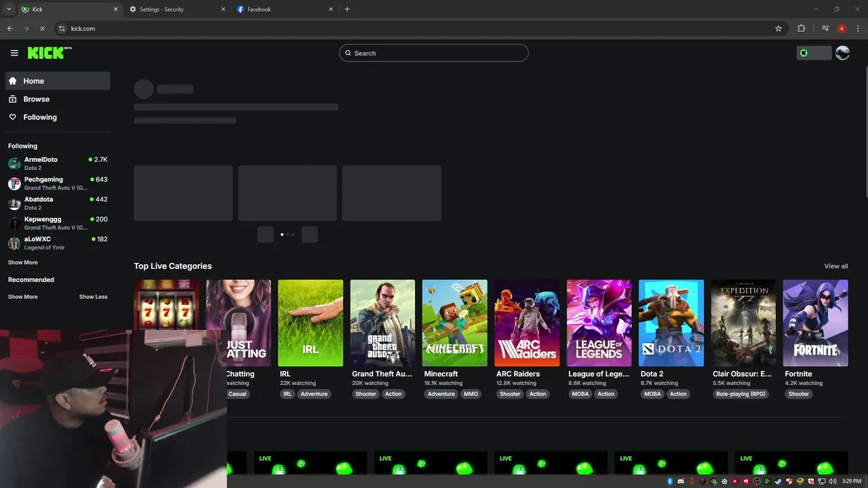The height and width of the screenshot is (488, 868).
Task: Click the Minecraft category title text
Action: click(x=441, y=374)
